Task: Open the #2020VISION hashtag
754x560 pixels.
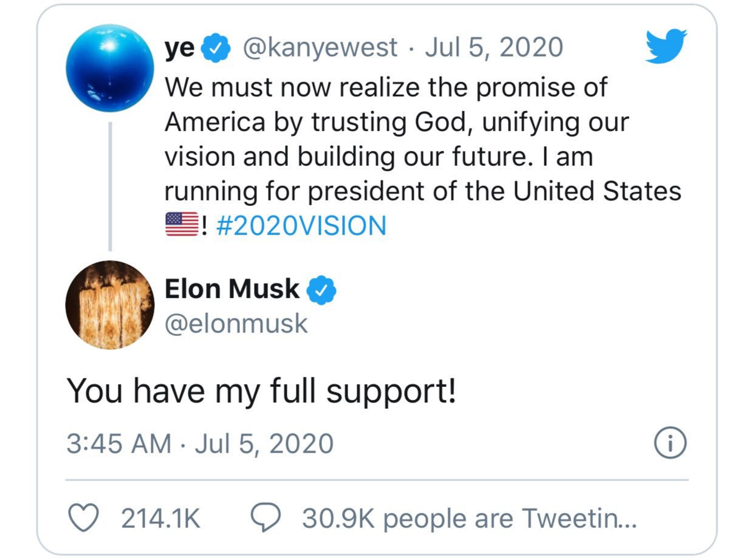Action: point(301,226)
